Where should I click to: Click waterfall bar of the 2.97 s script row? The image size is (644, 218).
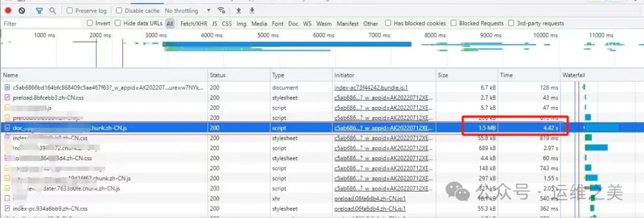click(597, 148)
